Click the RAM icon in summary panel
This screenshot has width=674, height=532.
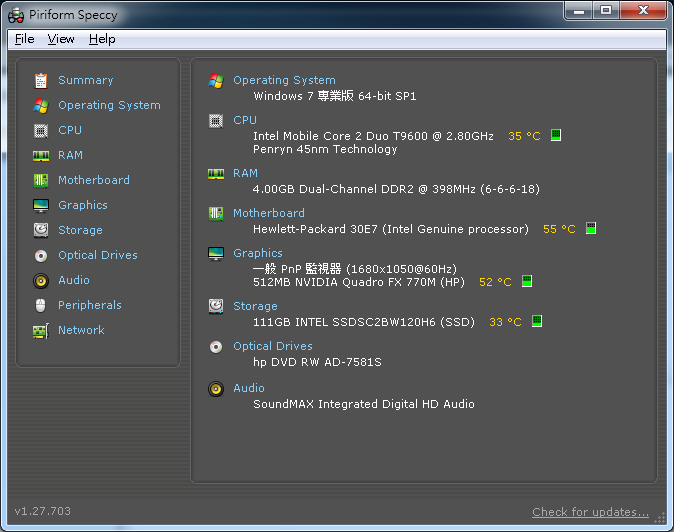click(x=216, y=174)
